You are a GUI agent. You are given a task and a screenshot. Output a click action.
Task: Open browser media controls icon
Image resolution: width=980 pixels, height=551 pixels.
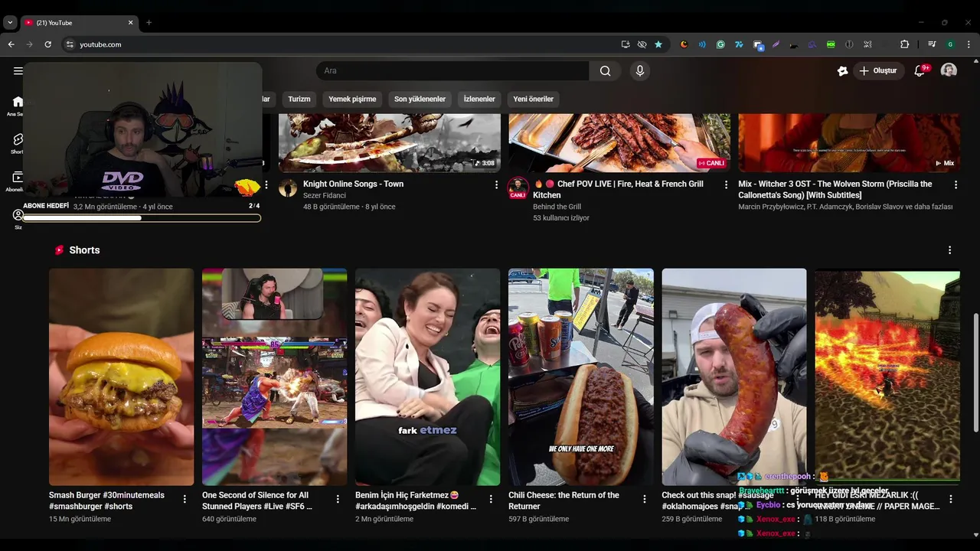[932, 44]
